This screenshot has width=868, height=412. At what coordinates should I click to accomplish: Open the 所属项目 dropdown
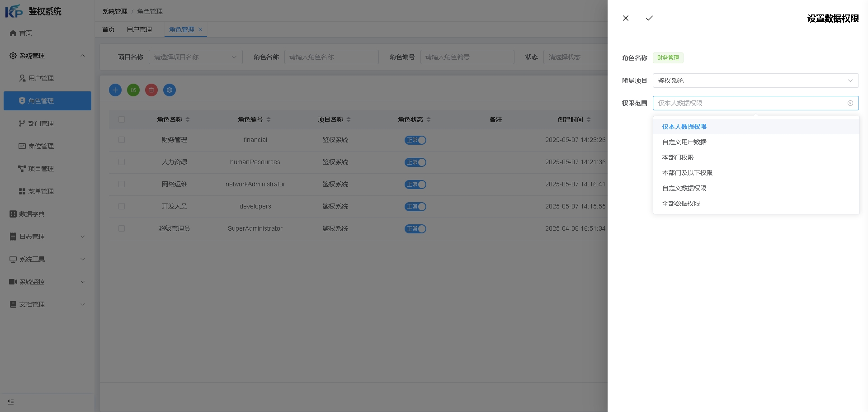tap(755, 81)
